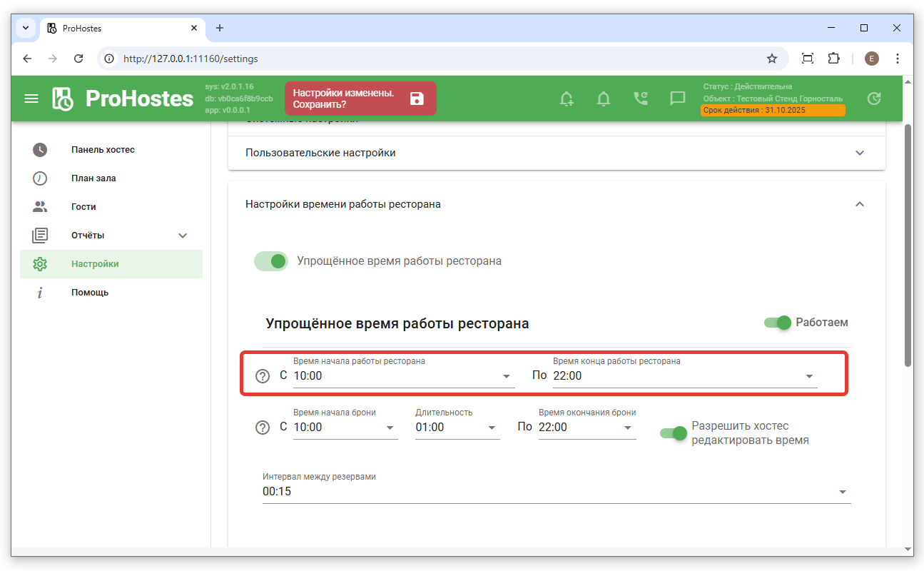This screenshot has width=924, height=571.
Task: Toggle the "Работаем" switch
Action: 778,323
